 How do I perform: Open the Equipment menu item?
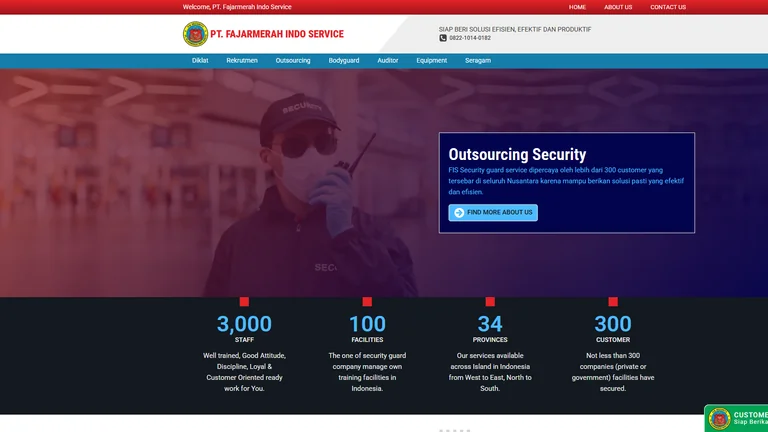(432, 61)
